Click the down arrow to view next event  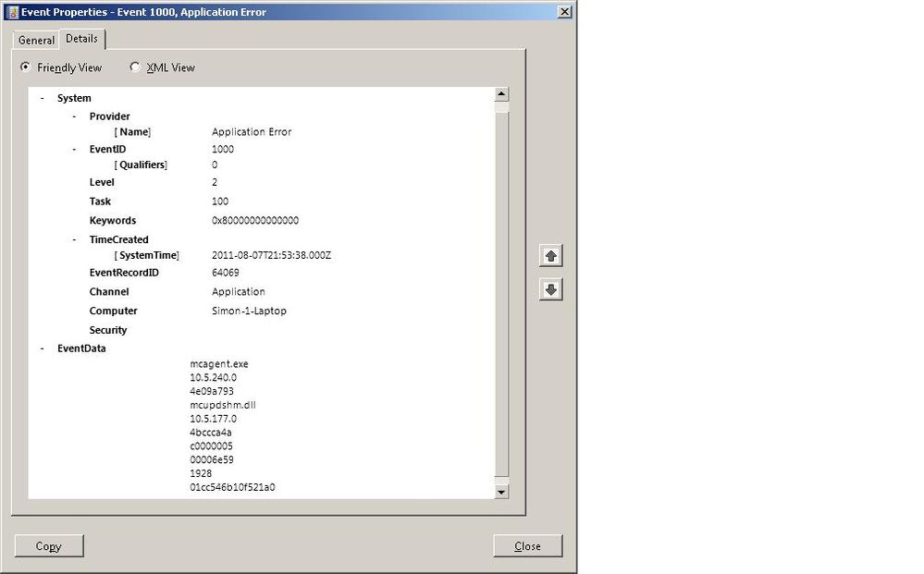coord(549,289)
